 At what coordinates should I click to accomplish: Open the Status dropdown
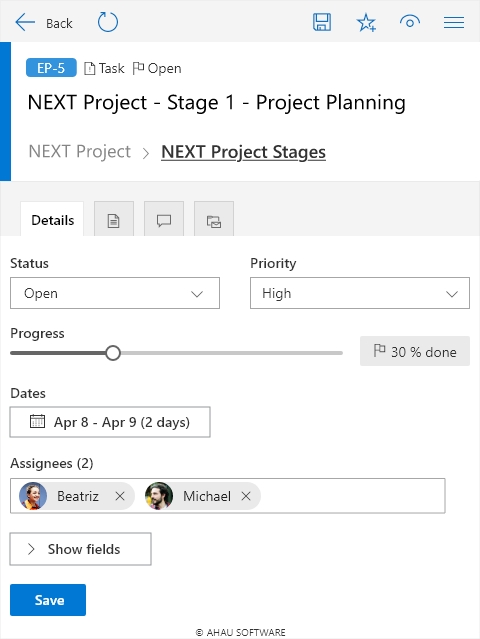coord(115,293)
